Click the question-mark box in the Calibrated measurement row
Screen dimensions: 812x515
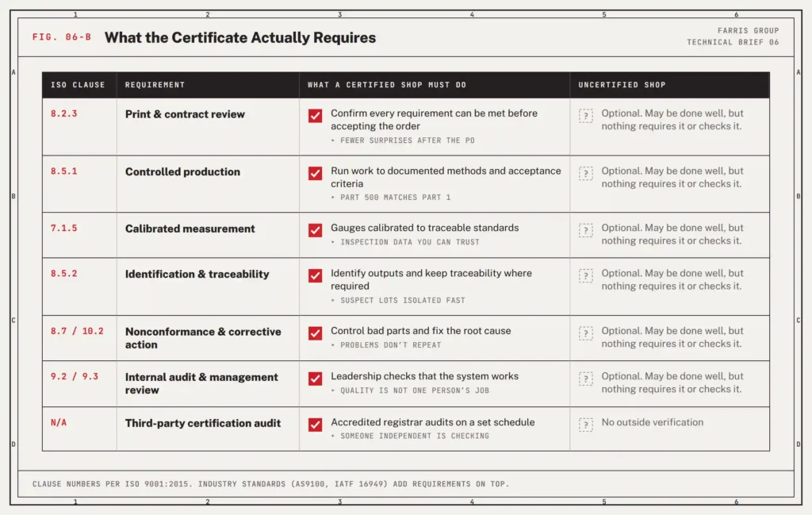[x=586, y=230]
